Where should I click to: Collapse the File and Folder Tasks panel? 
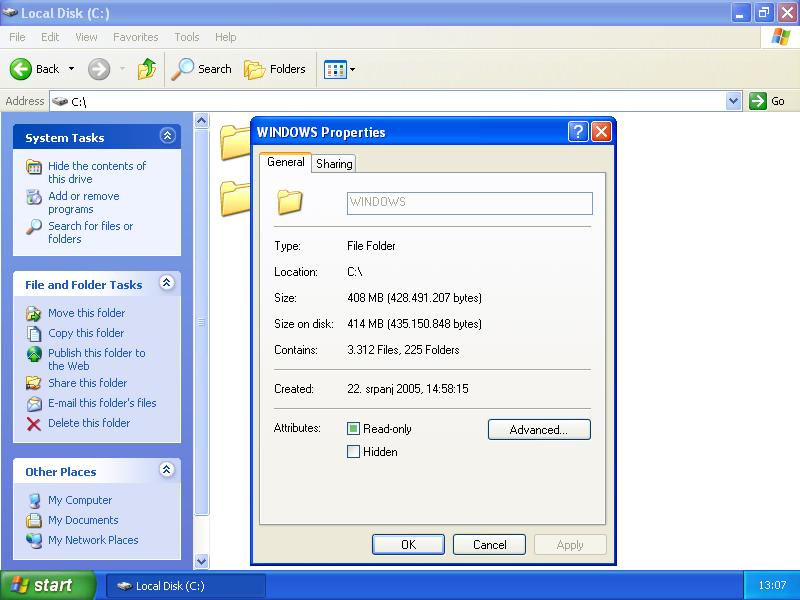click(167, 284)
